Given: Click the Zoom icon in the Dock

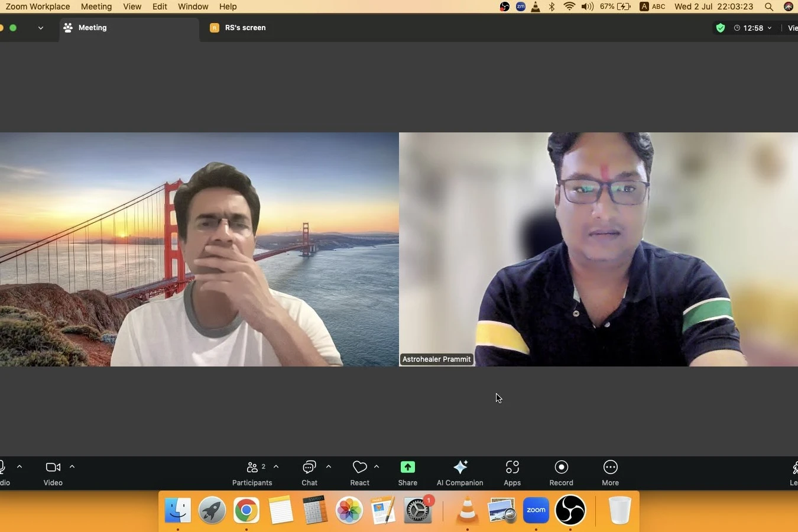Looking at the screenshot, I should [536, 510].
